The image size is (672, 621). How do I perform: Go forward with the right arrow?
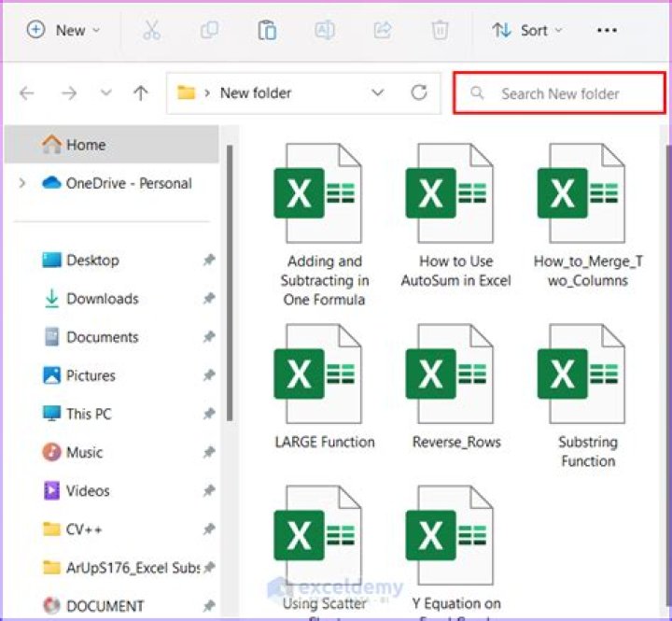[69, 93]
